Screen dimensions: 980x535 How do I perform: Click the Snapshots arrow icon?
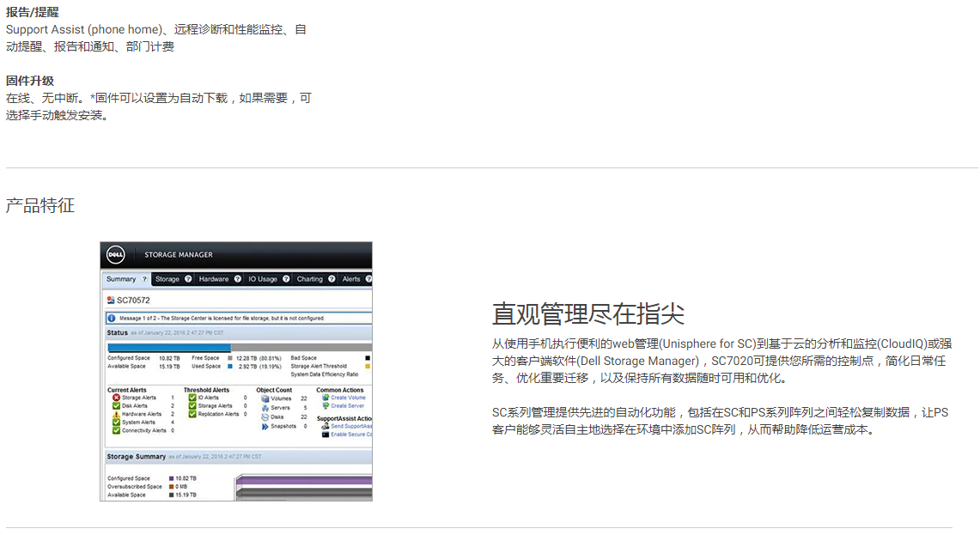265,426
